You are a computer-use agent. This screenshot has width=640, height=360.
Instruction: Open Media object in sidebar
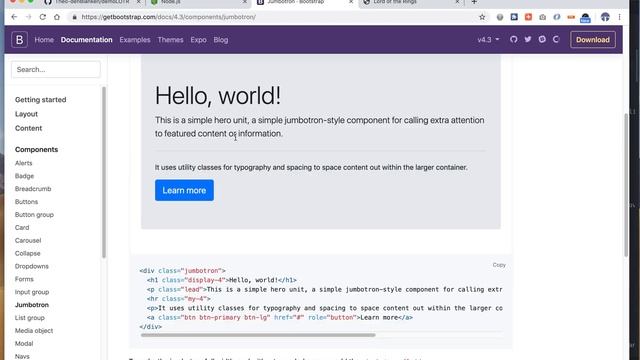pos(34,331)
